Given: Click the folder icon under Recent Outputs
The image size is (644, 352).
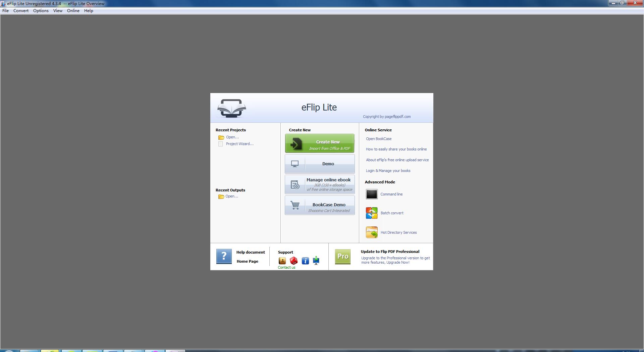Looking at the screenshot, I should tap(221, 196).
